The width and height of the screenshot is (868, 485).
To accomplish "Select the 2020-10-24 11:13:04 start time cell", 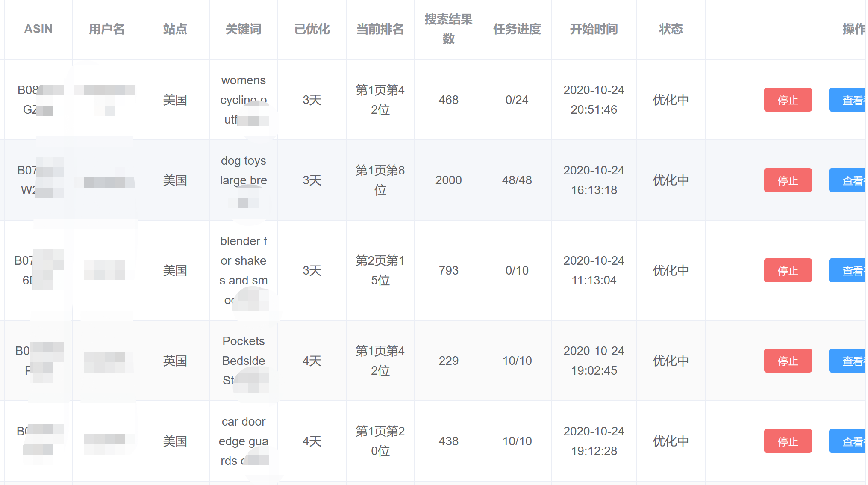I will point(594,270).
